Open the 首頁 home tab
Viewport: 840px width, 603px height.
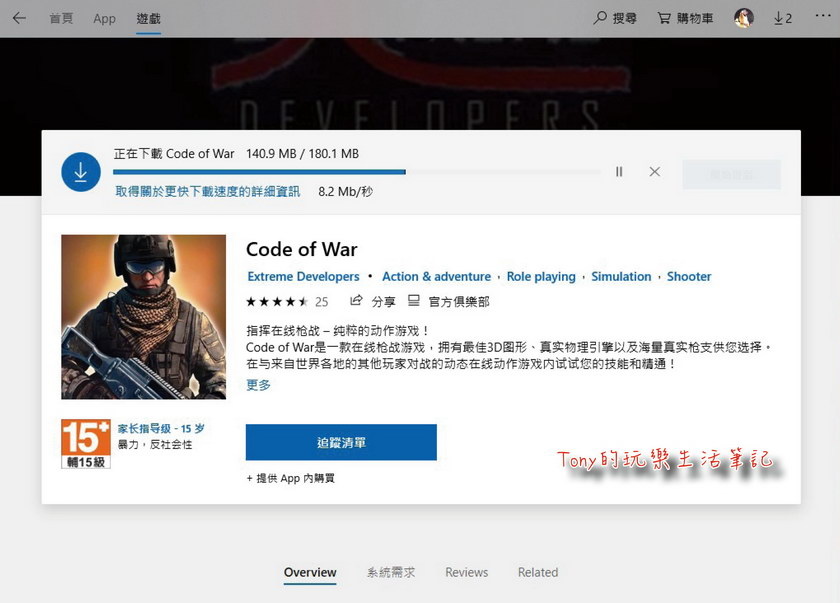coord(61,19)
